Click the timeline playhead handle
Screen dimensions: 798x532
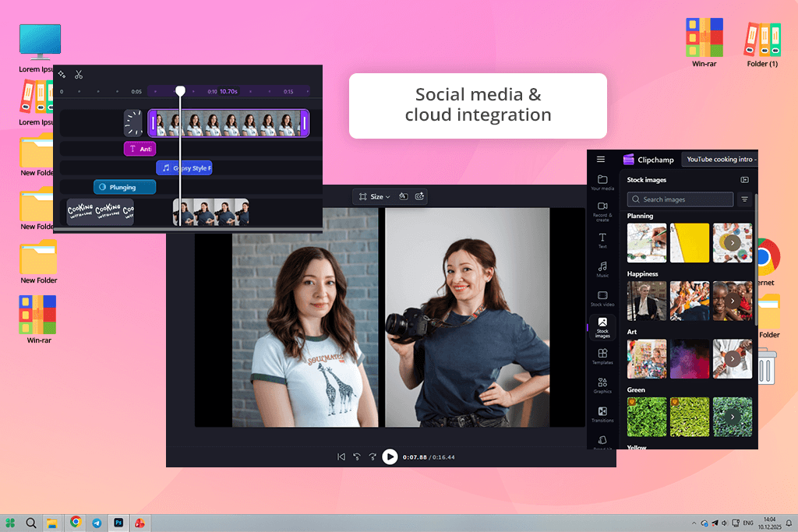pyautogui.click(x=180, y=90)
